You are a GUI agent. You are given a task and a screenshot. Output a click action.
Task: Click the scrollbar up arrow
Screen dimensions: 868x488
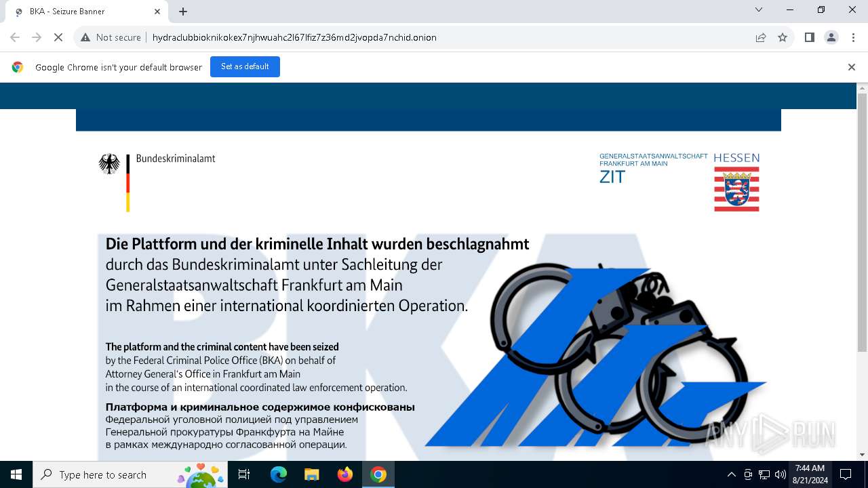(x=862, y=88)
